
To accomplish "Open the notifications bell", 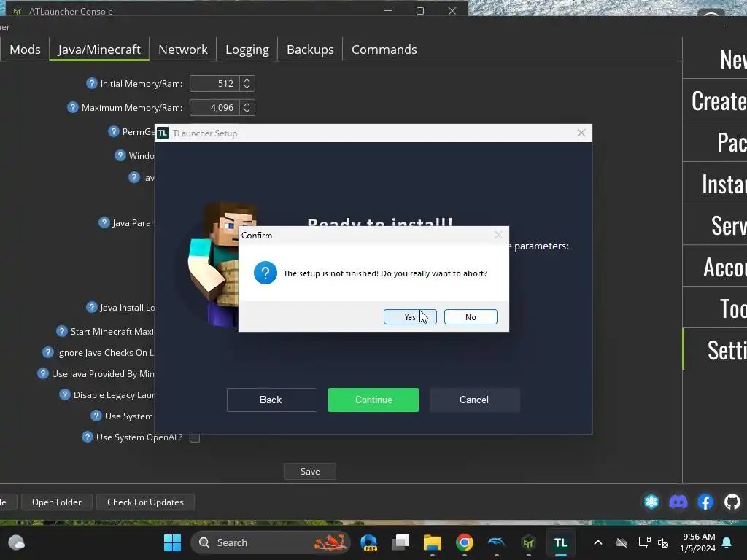I will tap(727, 542).
